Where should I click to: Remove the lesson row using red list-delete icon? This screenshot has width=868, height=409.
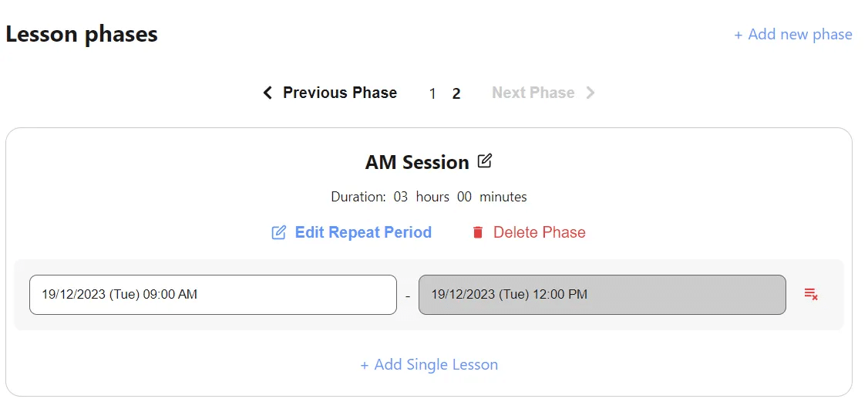tap(811, 294)
